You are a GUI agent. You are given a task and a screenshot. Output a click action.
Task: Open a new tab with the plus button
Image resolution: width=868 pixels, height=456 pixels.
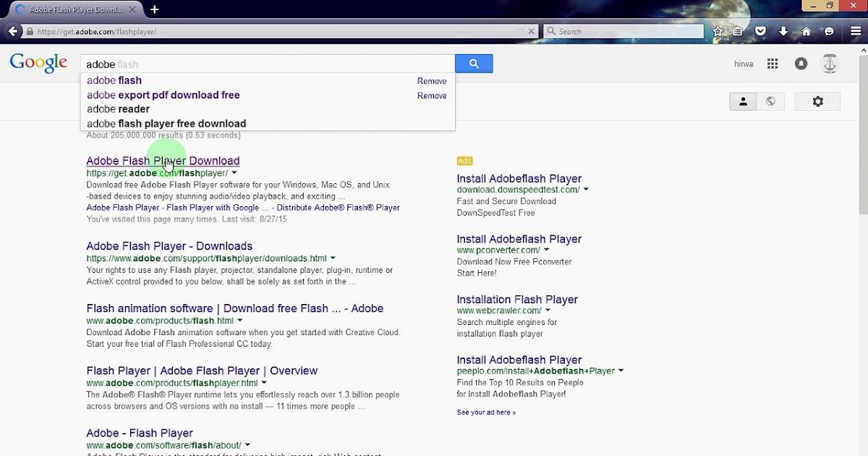(154, 9)
